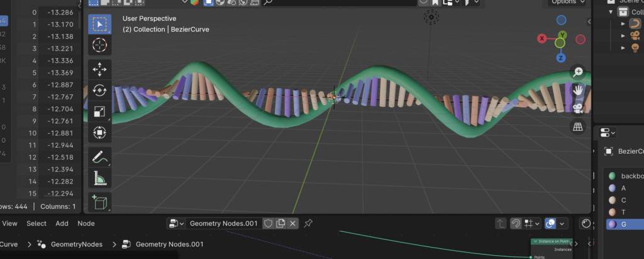Pick the Rotate tool
The height and width of the screenshot is (259, 644).
click(x=99, y=91)
